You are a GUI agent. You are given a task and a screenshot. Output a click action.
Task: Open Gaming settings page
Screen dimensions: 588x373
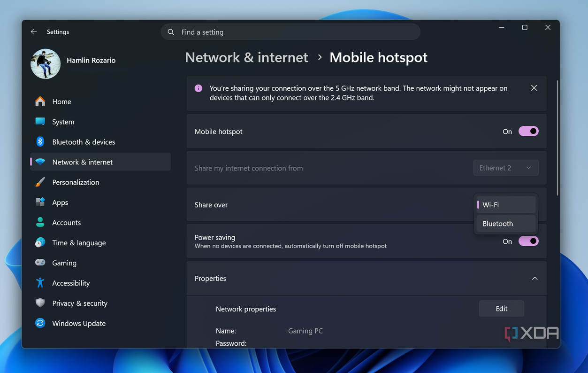100,263
